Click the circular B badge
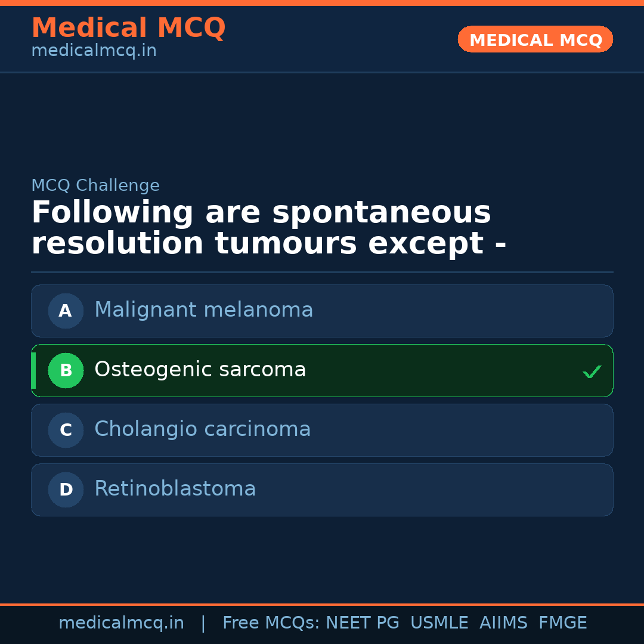Image resolution: width=644 pixels, height=644 pixels. (x=66, y=370)
